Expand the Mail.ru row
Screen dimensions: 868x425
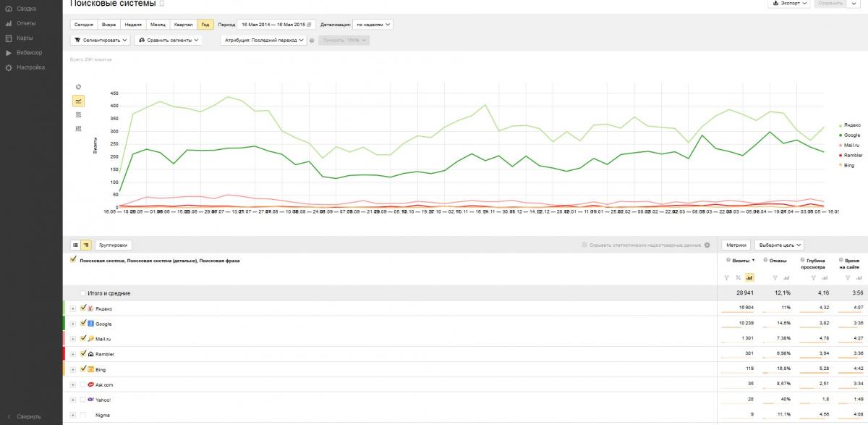[73, 339]
